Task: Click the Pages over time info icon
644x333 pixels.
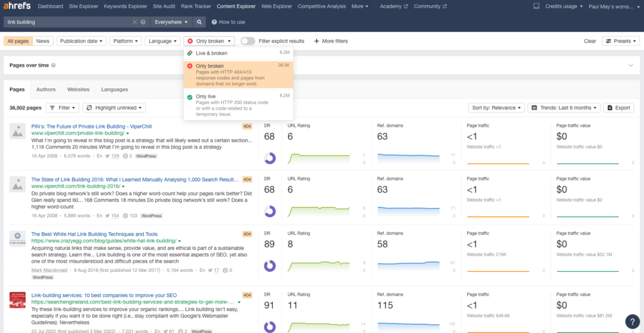Action: click(x=53, y=65)
